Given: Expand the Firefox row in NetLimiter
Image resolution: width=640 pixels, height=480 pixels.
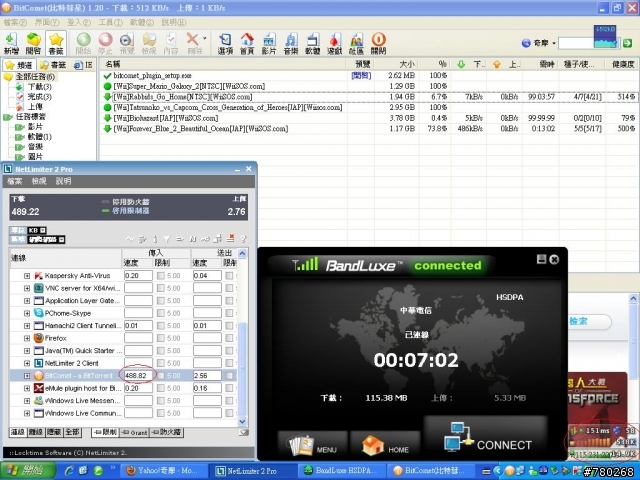Looking at the screenshot, I should coord(27,338).
